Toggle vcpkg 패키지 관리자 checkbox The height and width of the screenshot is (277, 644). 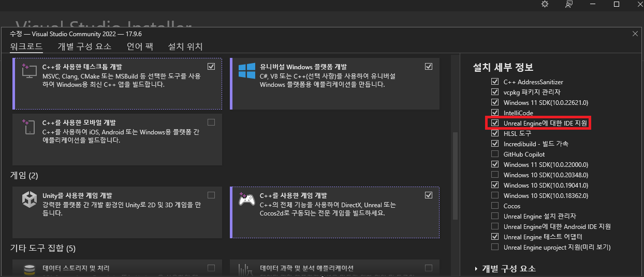click(x=495, y=92)
